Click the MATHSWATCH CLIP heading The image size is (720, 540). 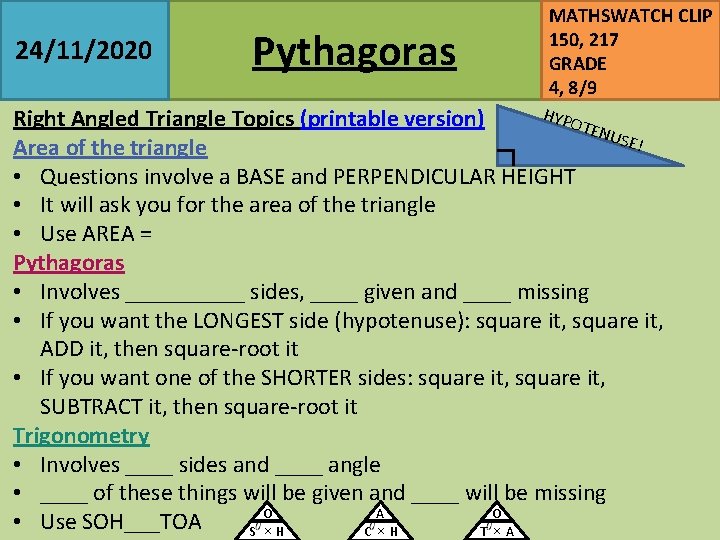pos(630,16)
